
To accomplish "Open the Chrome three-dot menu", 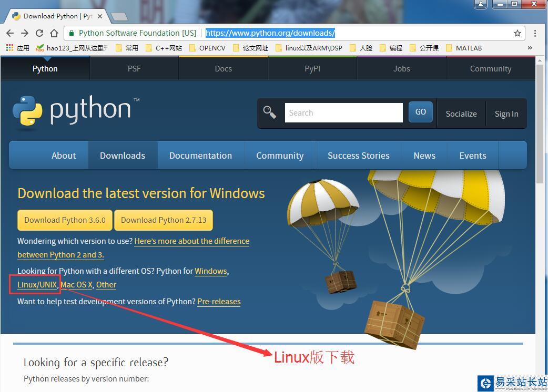I will tap(535, 33).
